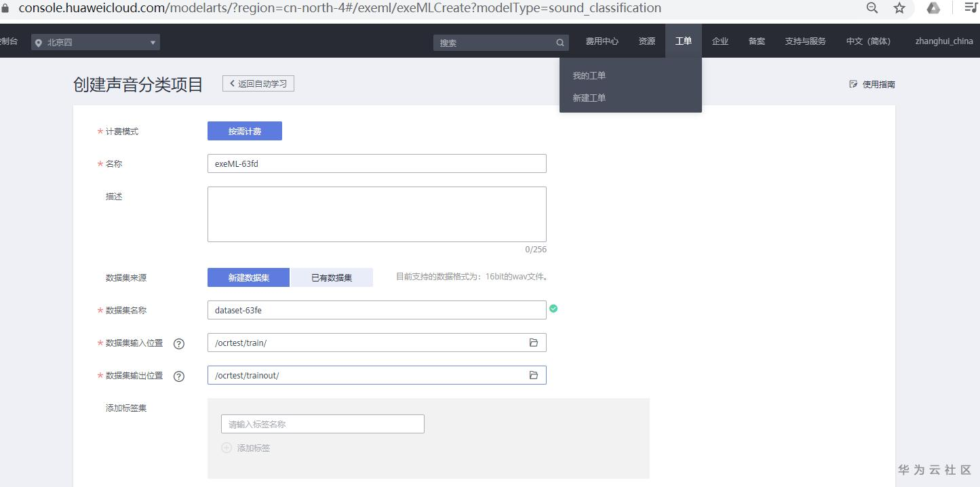The height and width of the screenshot is (487, 980).
Task: Open 资源 in top navigation
Action: pos(647,41)
